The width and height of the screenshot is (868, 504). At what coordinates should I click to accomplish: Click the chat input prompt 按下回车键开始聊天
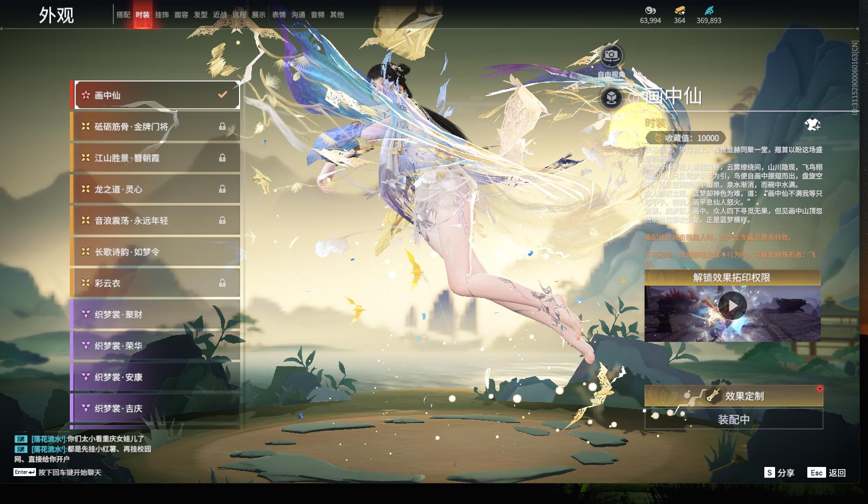tap(69, 472)
